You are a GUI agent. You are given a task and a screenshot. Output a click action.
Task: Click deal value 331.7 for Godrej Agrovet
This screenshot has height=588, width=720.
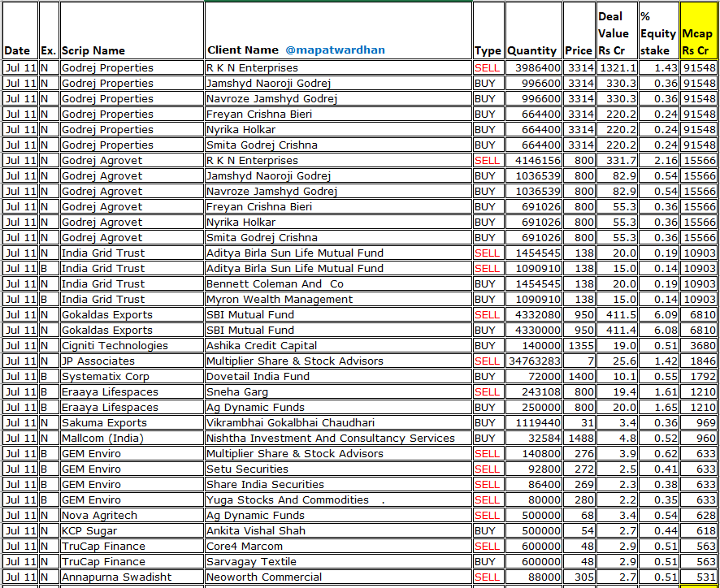[617, 161]
